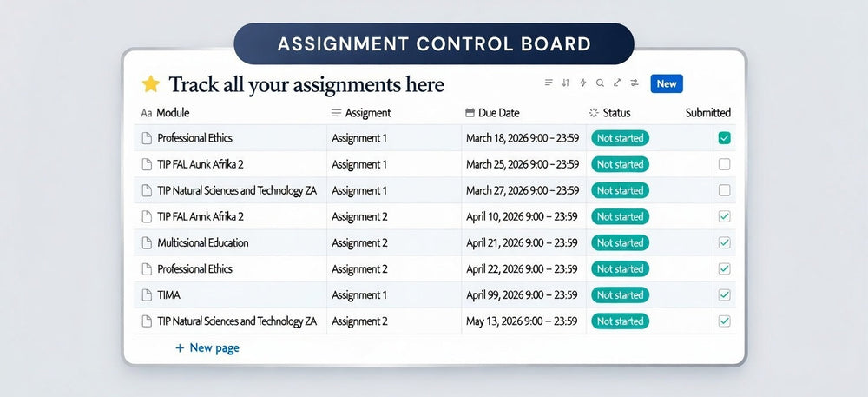Check Submitted box for March 25 assignment
Image resolution: width=868 pixels, height=397 pixels.
725,164
